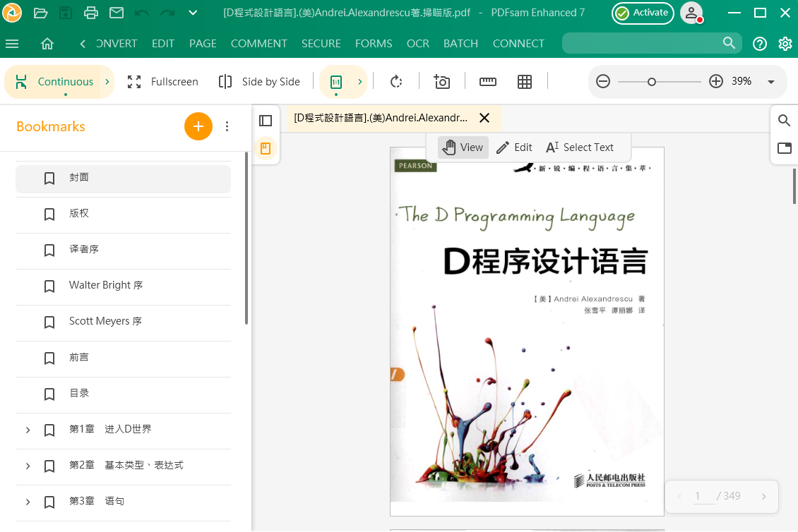Go to the Home screen icon
Screen dimensions: 798x532
click(x=47, y=44)
